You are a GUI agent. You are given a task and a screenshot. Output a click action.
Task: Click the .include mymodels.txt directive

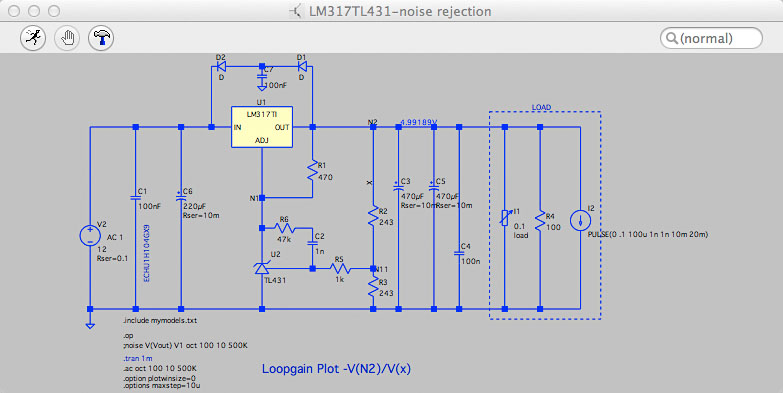click(x=160, y=321)
